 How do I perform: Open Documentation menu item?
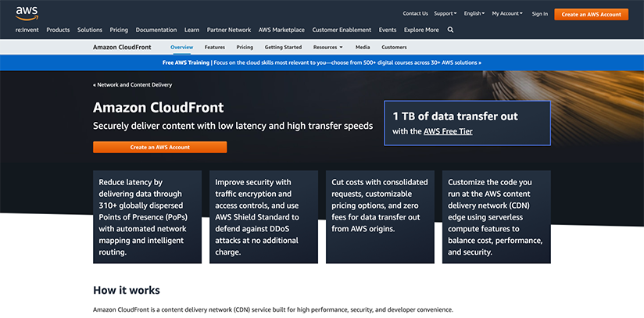[x=156, y=30]
